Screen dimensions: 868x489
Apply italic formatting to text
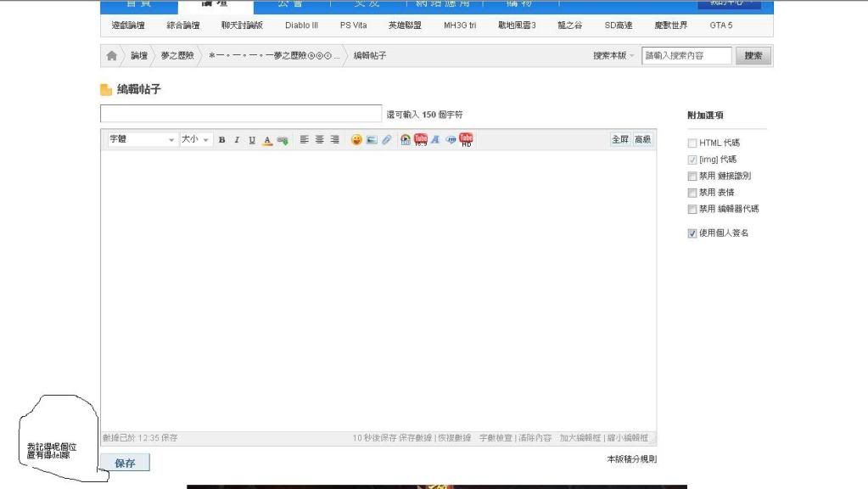[x=237, y=140]
